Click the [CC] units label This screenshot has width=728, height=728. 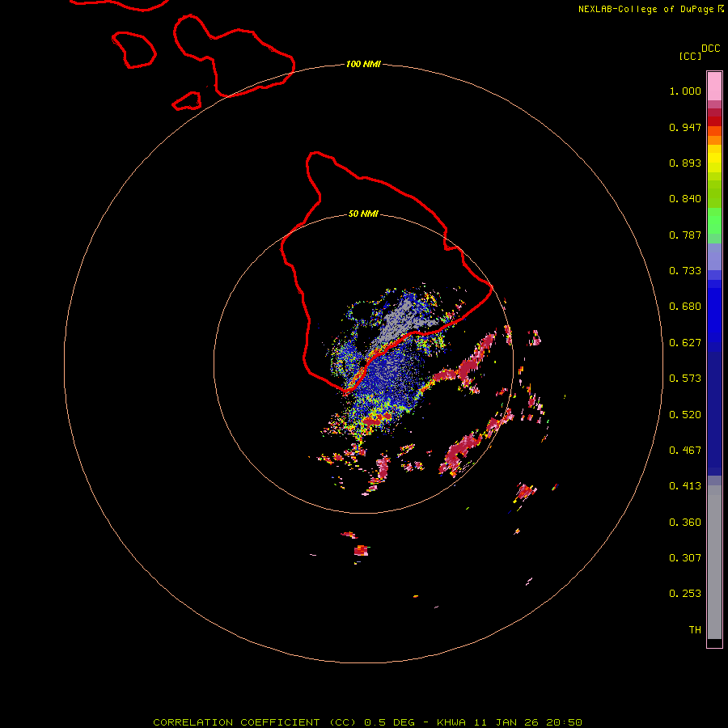(x=690, y=56)
